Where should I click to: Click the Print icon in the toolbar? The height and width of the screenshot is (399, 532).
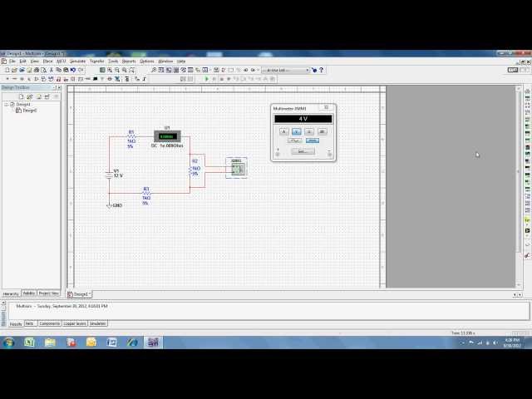tap(37, 70)
